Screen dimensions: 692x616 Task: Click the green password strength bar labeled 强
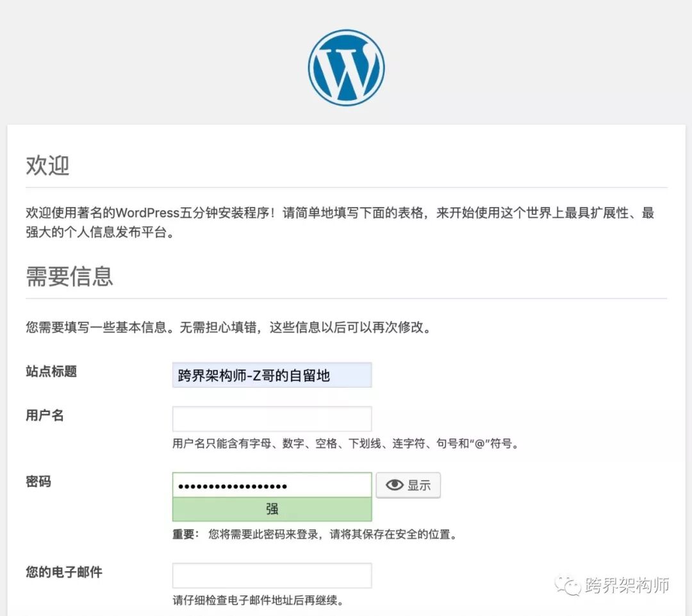tap(272, 508)
